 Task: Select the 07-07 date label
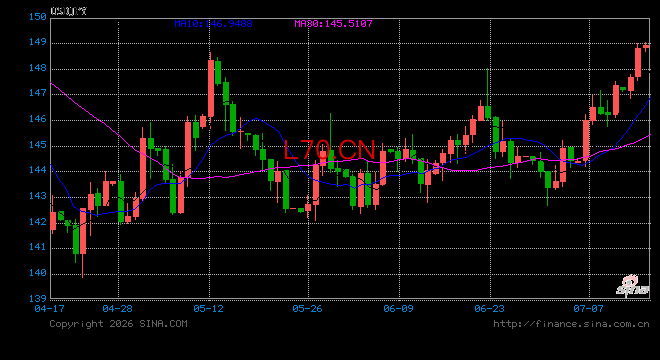588,309
